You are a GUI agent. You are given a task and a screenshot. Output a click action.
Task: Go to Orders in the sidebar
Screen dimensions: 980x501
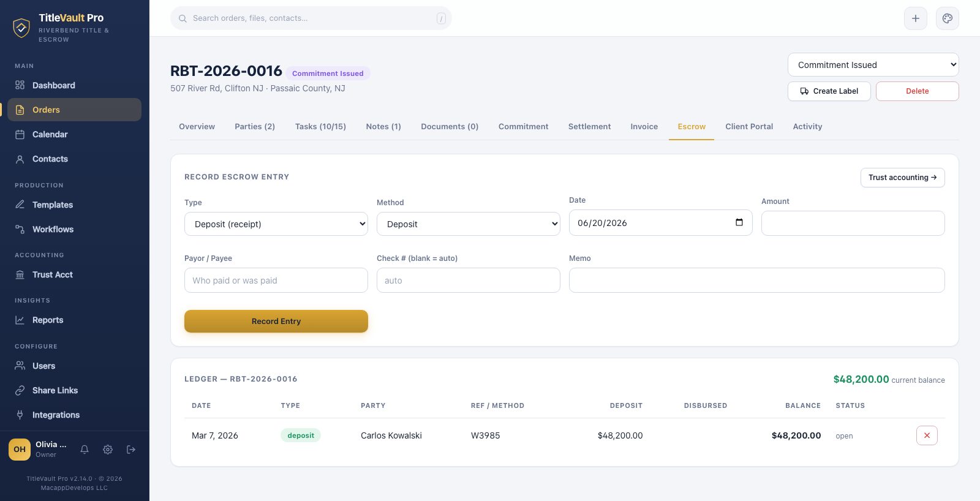(74, 110)
